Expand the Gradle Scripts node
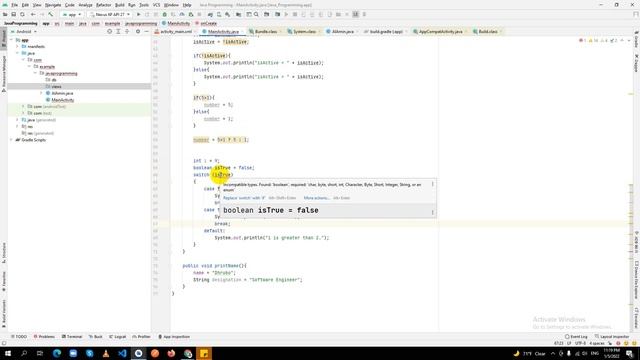Image resolution: width=640 pixels, height=360 pixels. click(11, 140)
